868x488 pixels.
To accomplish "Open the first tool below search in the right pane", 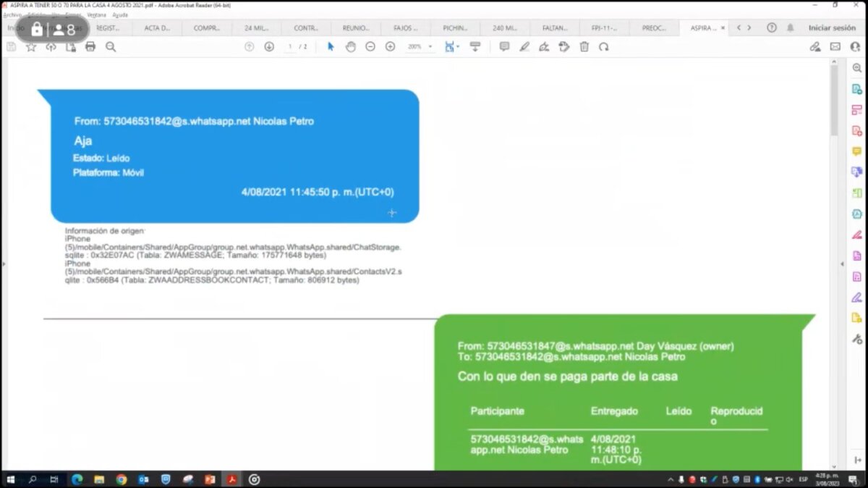I will pos(857,89).
